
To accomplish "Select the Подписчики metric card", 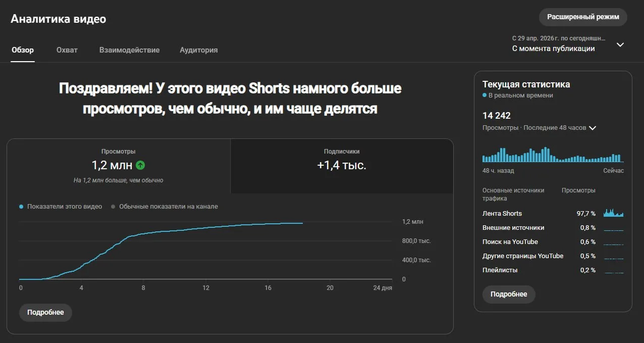I will coord(342,166).
